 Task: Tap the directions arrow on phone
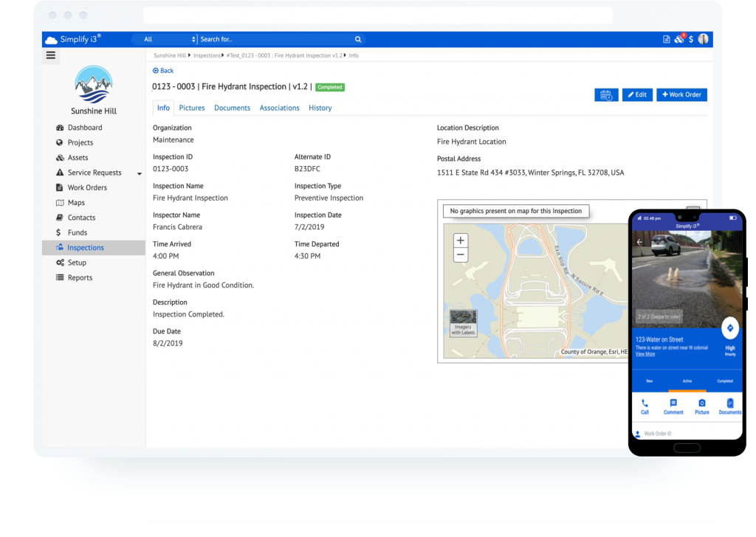729,328
